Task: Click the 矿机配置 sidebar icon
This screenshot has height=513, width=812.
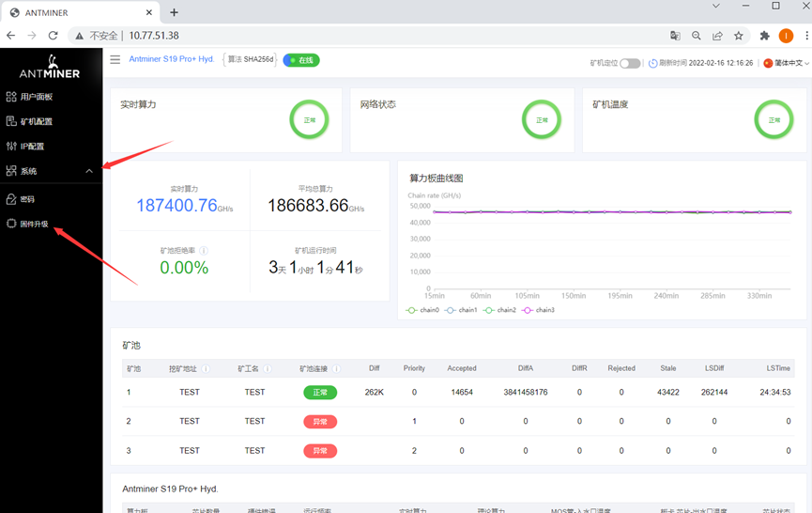Action: (11, 121)
